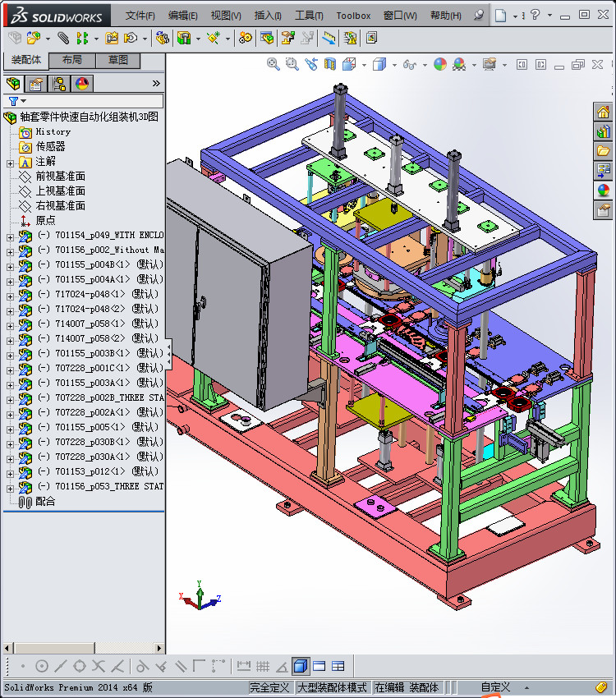Expand the 714007_p058<2> component node
The image size is (616, 698).
click(10, 341)
